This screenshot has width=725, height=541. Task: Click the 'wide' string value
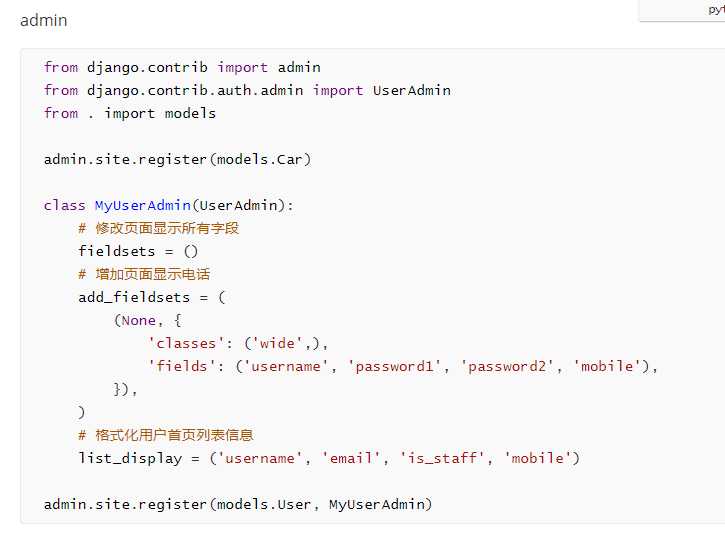[x=277, y=343]
